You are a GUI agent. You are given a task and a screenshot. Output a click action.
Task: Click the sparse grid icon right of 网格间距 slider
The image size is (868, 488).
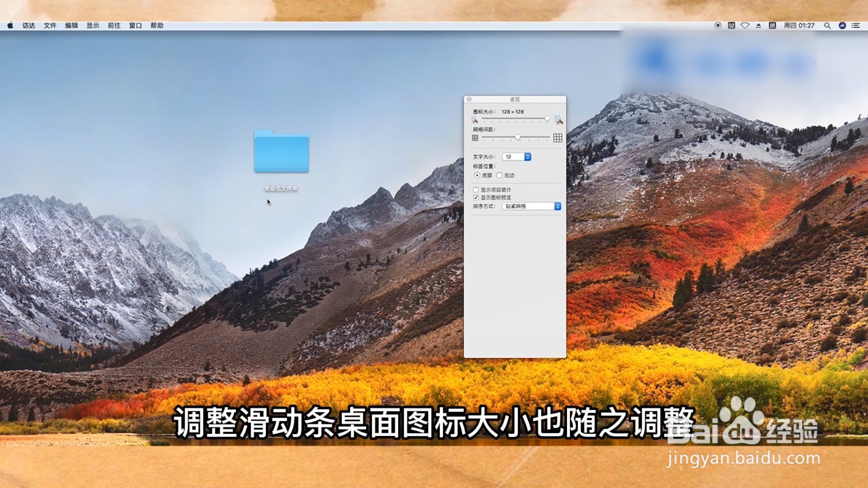click(558, 137)
